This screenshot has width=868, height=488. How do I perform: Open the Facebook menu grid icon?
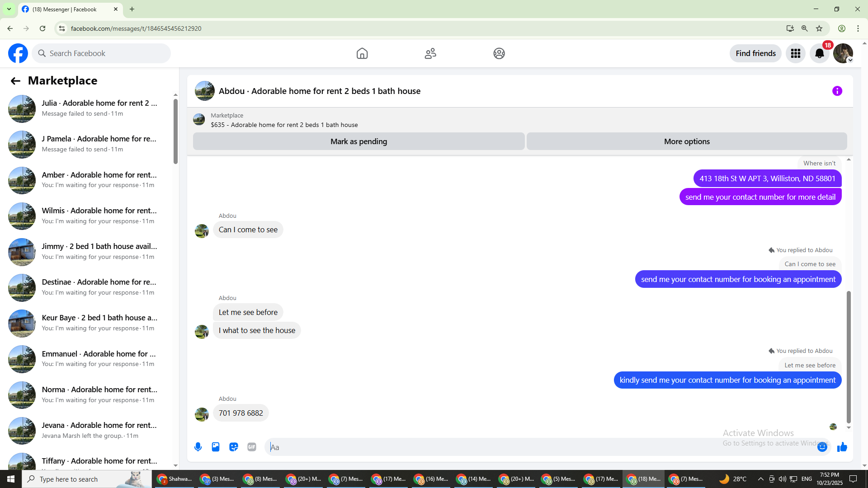pyautogui.click(x=795, y=53)
